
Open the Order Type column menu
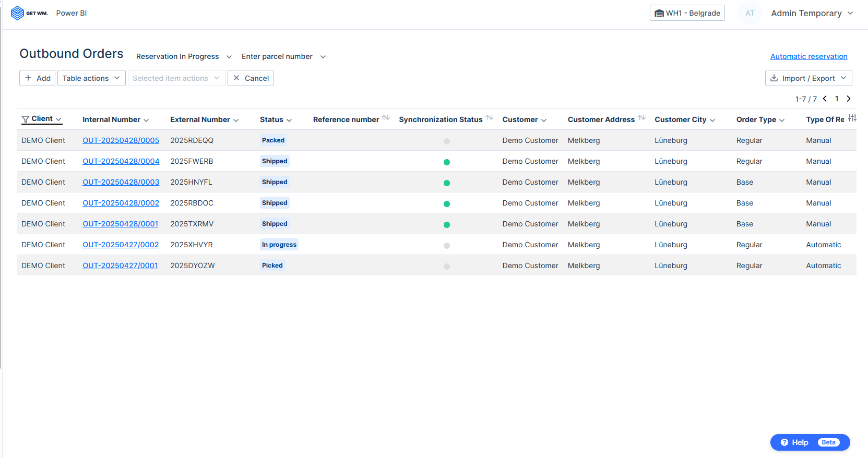coord(782,120)
